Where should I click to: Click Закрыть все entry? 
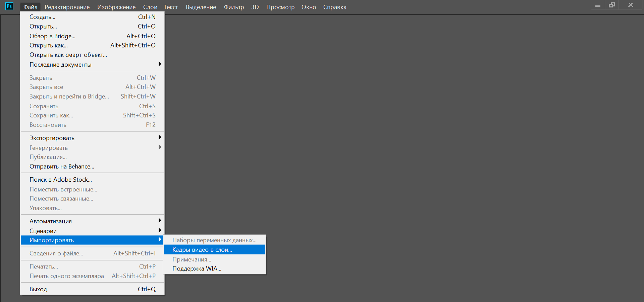[x=92, y=87]
